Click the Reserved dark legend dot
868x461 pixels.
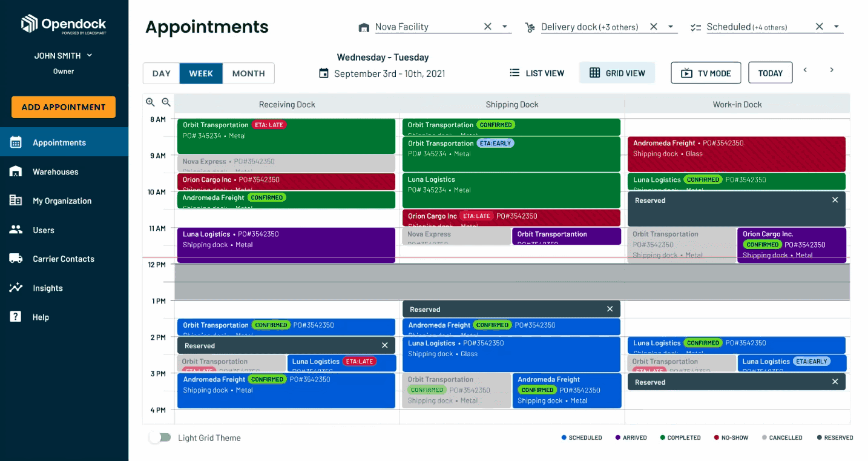coord(819,437)
